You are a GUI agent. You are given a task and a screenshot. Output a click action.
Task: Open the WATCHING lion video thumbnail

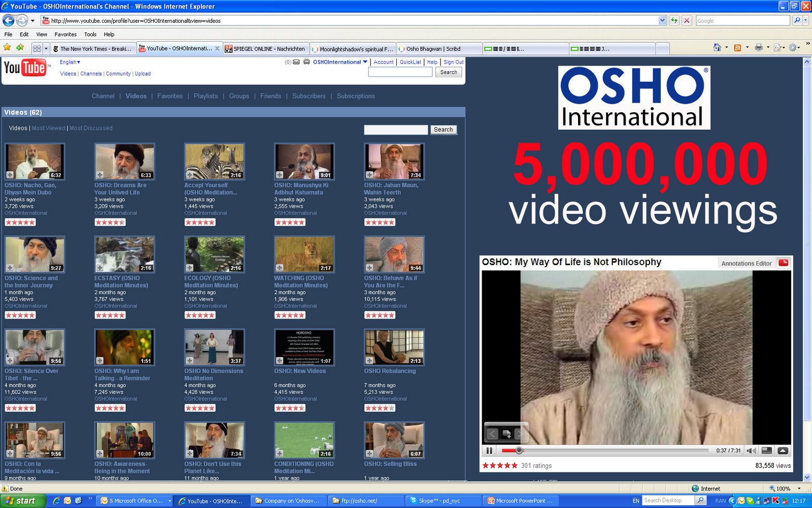(304, 254)
